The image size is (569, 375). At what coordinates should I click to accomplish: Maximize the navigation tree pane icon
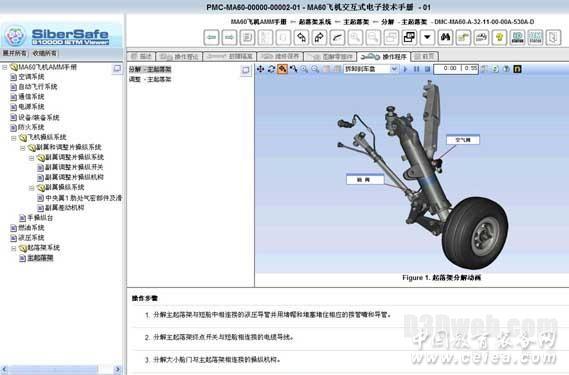(x=117, y=68)
